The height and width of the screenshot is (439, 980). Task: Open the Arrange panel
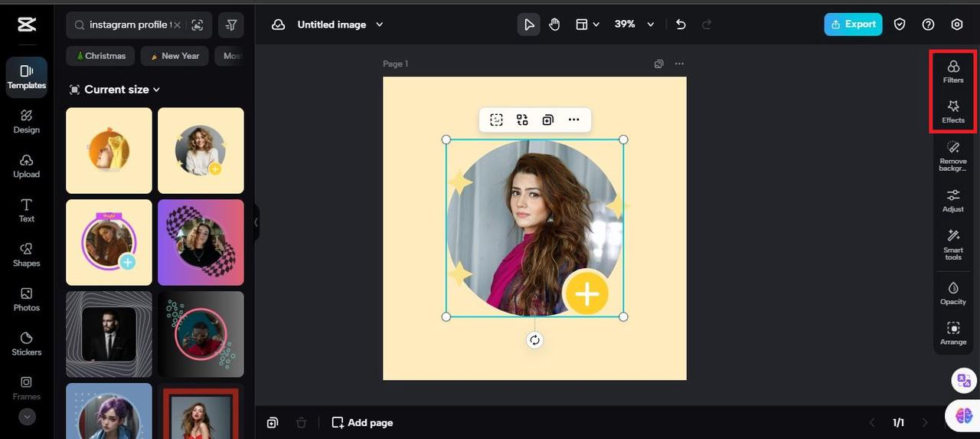coord(953,333)
